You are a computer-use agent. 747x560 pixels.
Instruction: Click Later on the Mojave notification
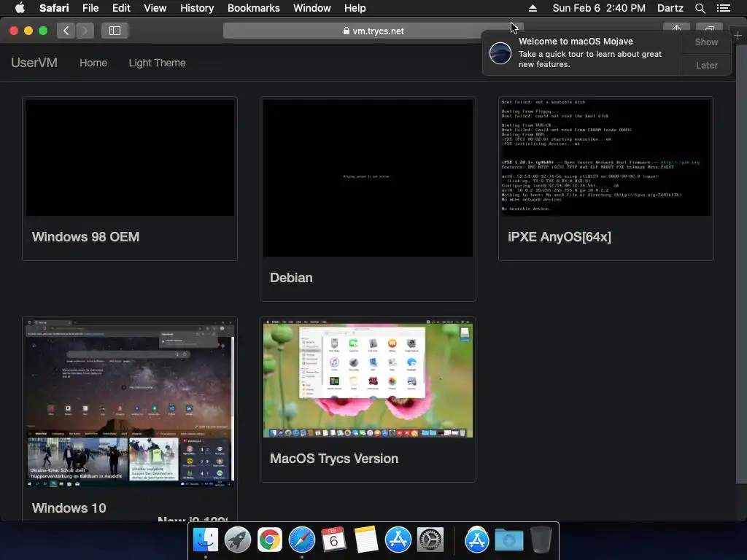click(x=706, y=65)
